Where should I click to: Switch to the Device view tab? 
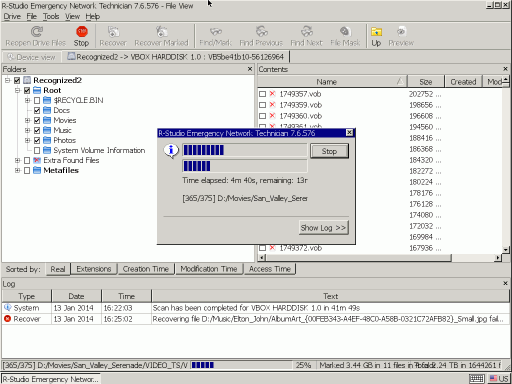(32, 57)
